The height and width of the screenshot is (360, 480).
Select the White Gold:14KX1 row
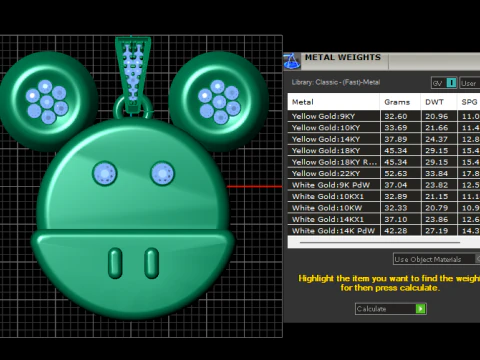point(384,219)
